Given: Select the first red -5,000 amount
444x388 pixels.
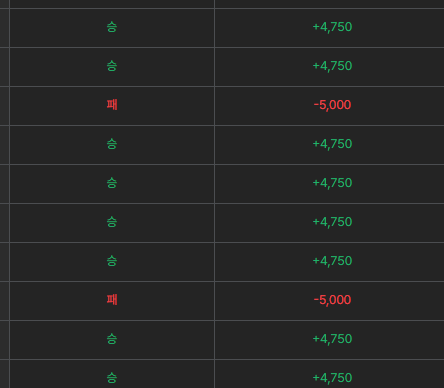Looking at the screenshot, I should click(x=332, y=105).
